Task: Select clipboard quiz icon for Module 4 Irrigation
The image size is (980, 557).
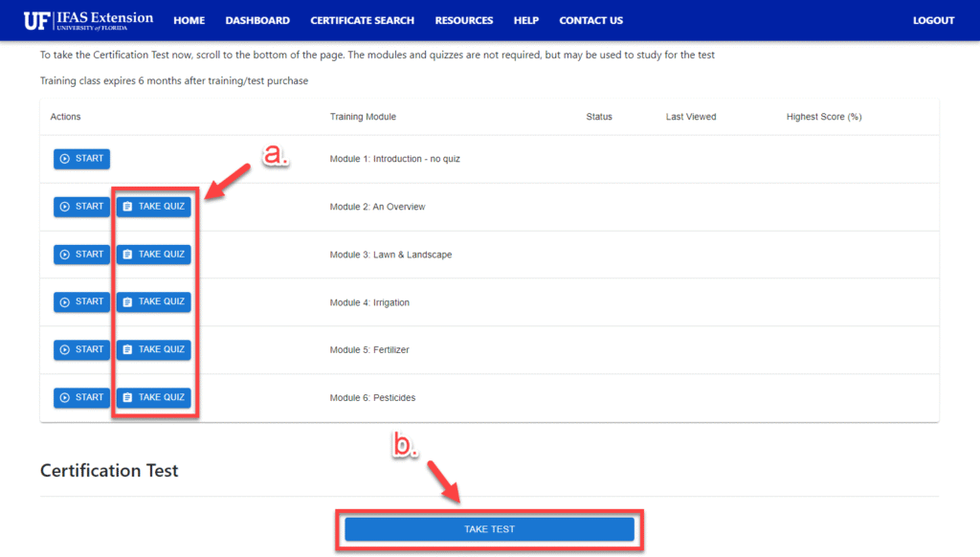Action: click(x=127, y=302)
